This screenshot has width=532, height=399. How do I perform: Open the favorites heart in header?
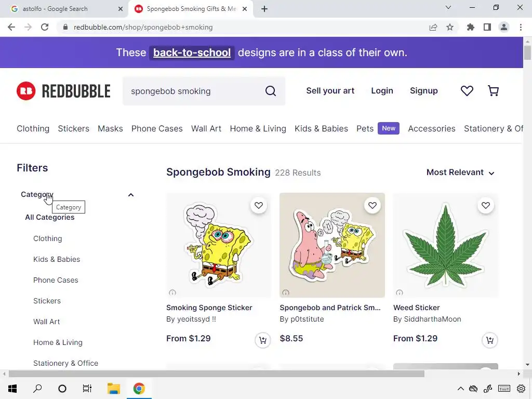tap(467, 90)
